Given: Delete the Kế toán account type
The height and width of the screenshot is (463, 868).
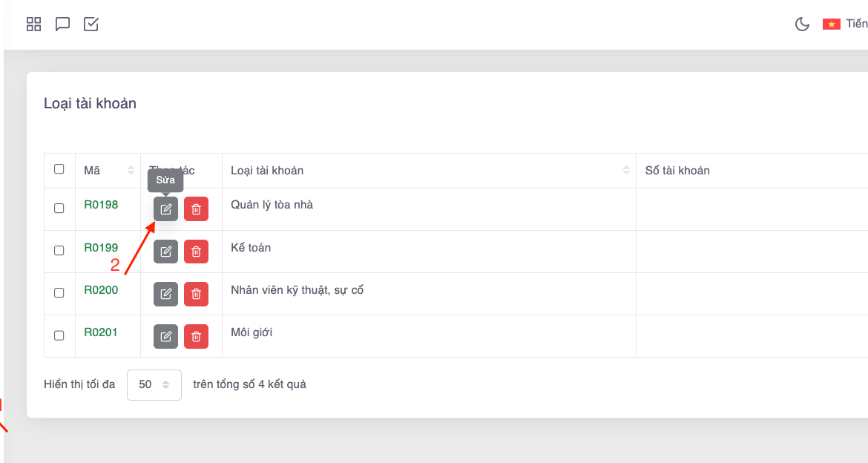Looking at the screenshot, I should click(x=196, y=252).
